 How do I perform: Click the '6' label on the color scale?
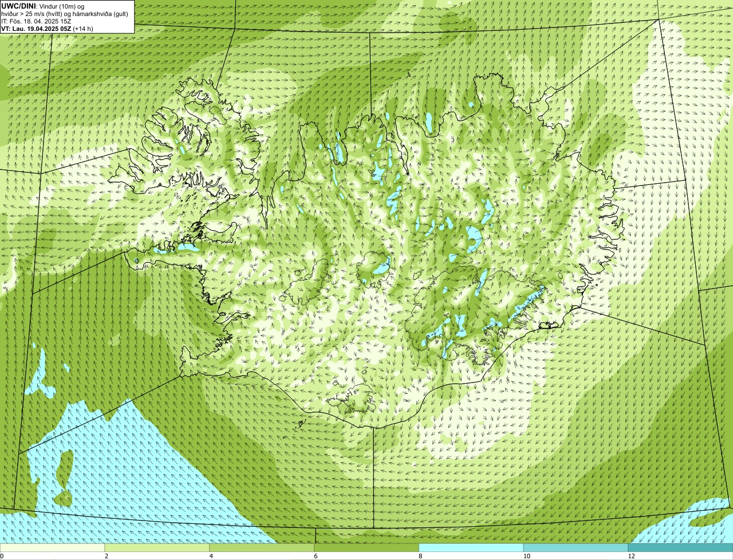coord(316,556)
